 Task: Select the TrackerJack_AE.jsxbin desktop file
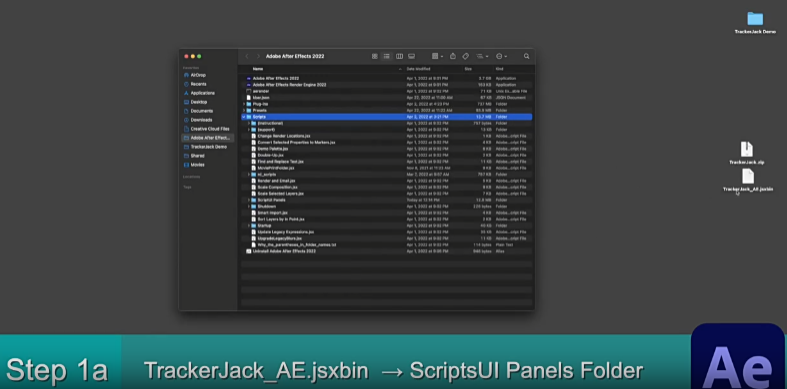click(x=748, y=181)
